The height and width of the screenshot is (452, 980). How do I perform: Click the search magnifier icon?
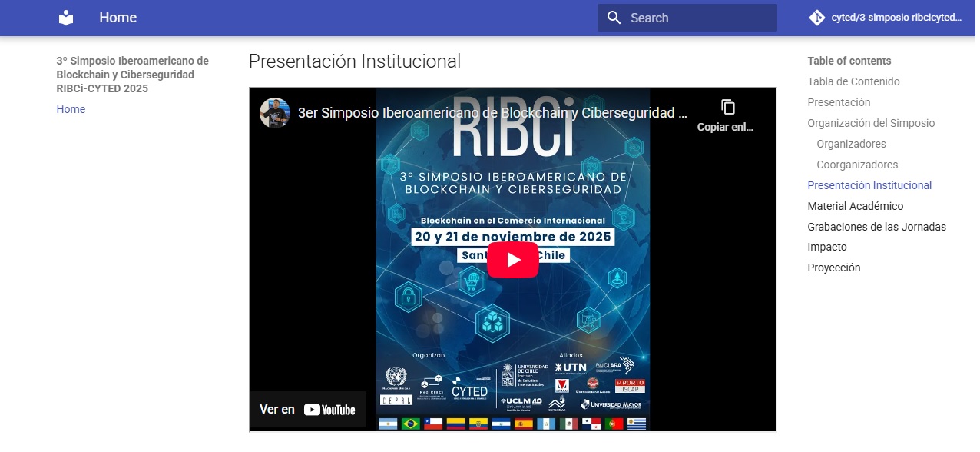[614, 18]
